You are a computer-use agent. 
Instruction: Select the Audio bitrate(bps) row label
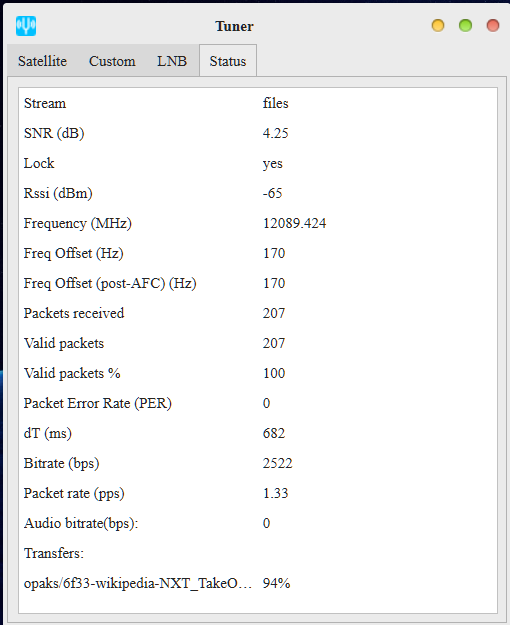(x=81, y=523)
